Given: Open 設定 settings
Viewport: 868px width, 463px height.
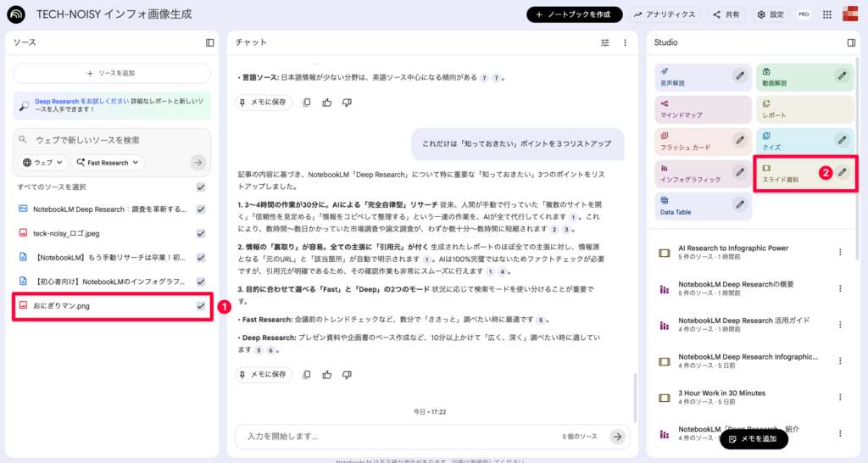Looking at the screenshot, I should 771,14.
